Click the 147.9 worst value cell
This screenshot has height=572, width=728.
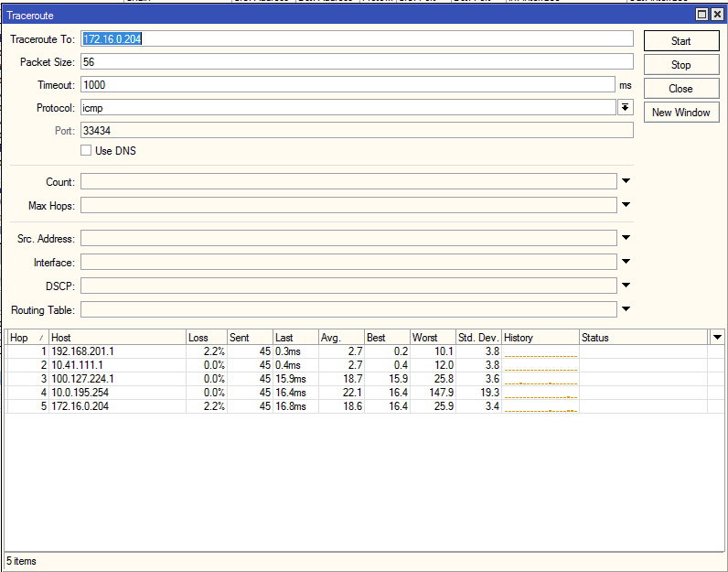coord(433,393)
